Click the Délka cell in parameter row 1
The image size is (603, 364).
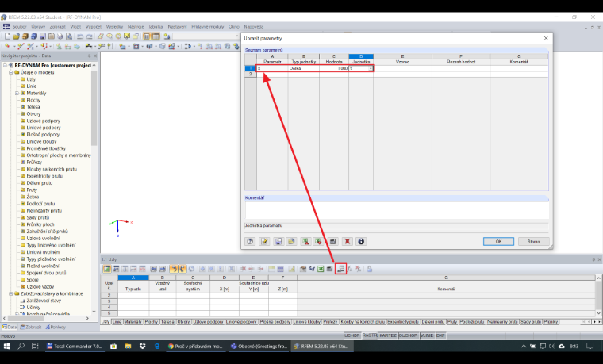pyautogui.click(x=303, y=68)
